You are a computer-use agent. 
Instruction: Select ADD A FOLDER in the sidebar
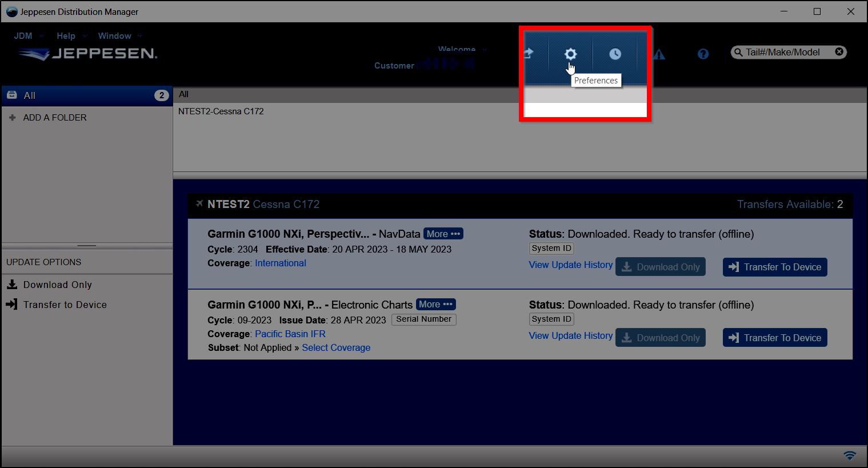[55, 118]
